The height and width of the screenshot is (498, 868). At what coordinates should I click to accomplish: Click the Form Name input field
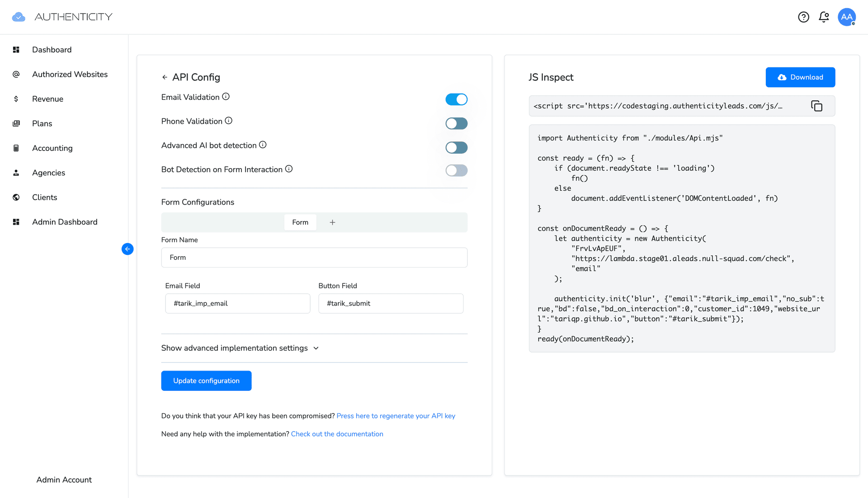pos(314,257)
